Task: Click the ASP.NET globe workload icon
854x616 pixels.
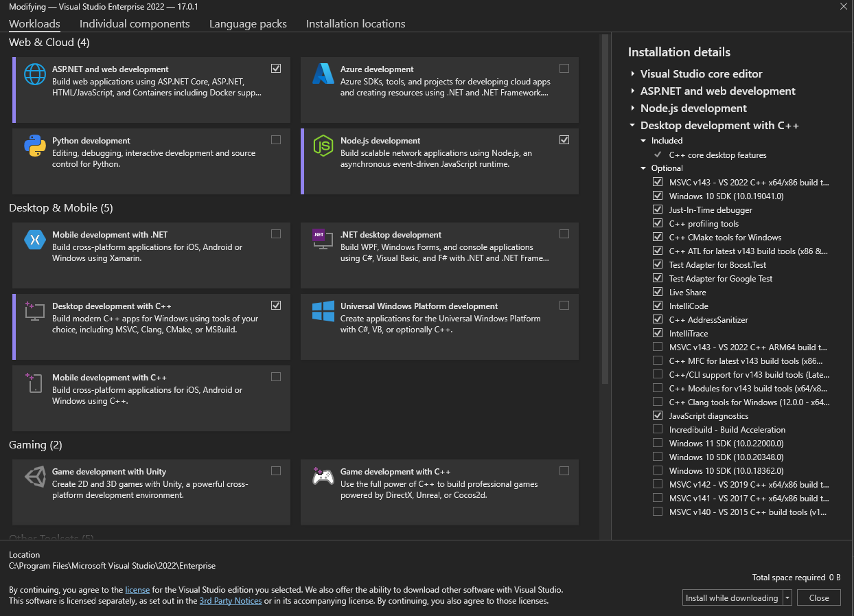Action: tap(35, 74)
